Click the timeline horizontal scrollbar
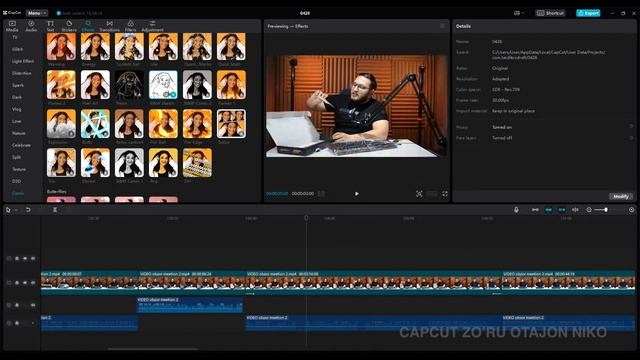The height and width of the screenshot is (360, 640). pos(153,349)
